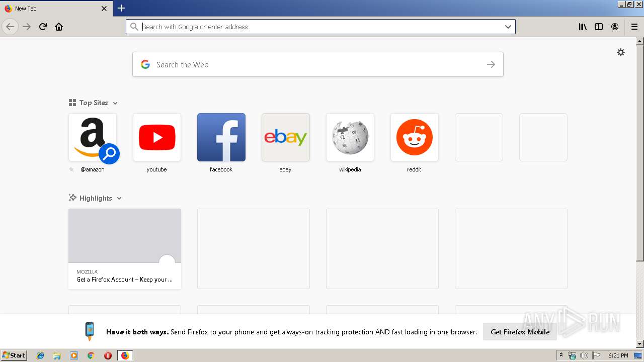Click the Get Firefox Mobile button
Screen dimensions: 644x362
point(520,332)
